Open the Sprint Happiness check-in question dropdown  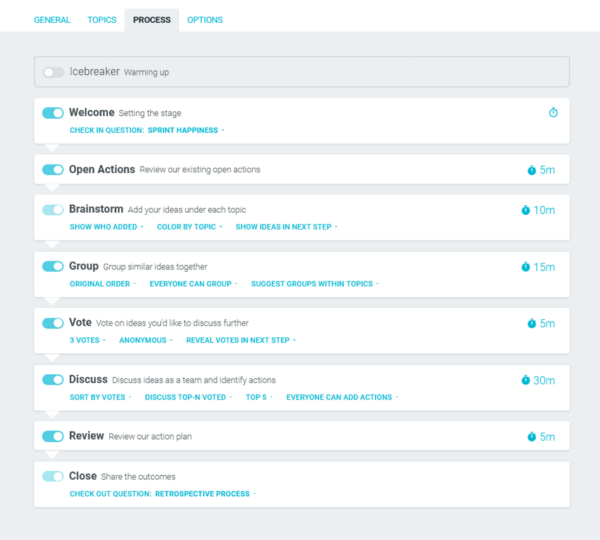coord(185,130)
